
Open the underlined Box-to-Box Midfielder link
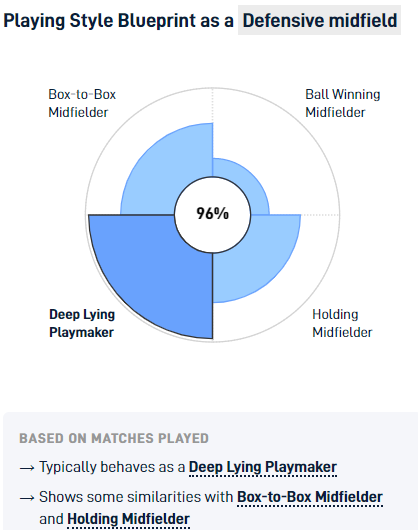[310, 497]
